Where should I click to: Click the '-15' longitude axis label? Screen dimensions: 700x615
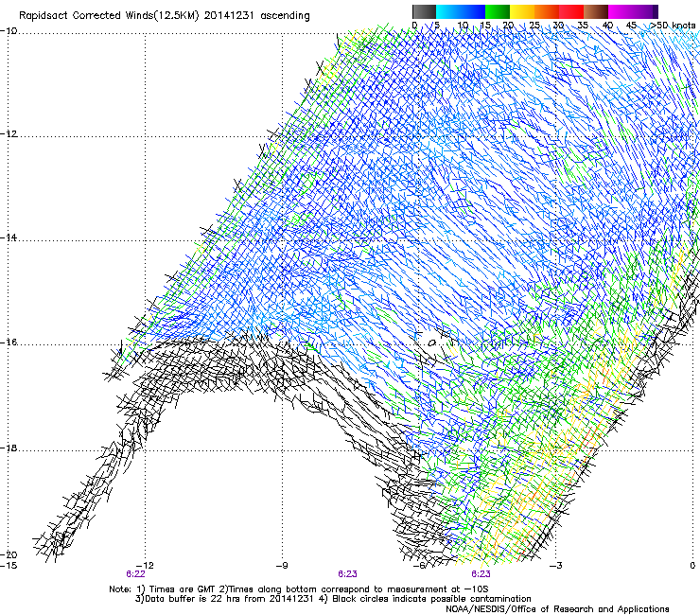tap(9, 566)
